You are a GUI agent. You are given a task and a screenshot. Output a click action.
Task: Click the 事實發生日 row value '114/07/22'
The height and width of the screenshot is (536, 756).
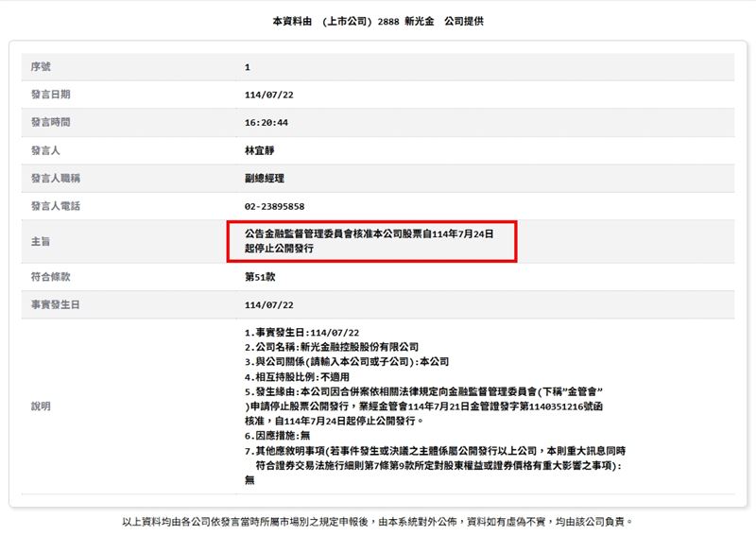pyautogui.click(x=269, y=305)
